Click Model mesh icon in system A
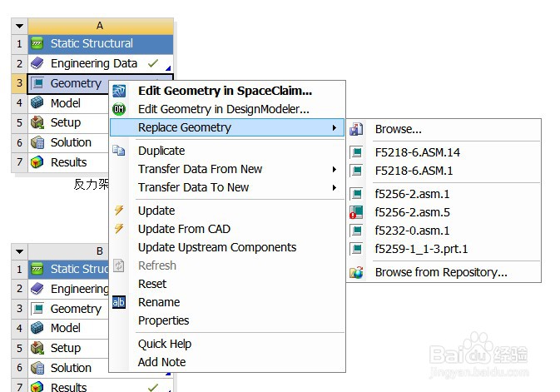 pos(37,103)
